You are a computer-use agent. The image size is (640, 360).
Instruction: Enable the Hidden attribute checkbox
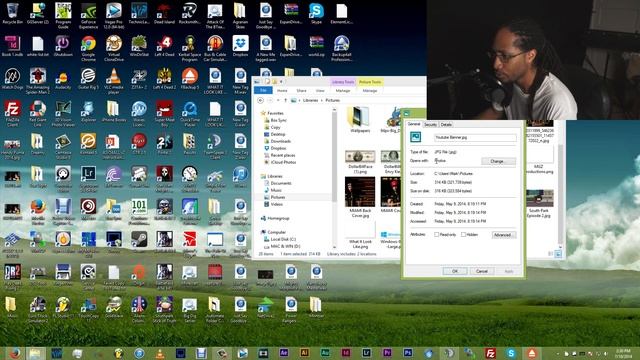(x=463, y=235)
